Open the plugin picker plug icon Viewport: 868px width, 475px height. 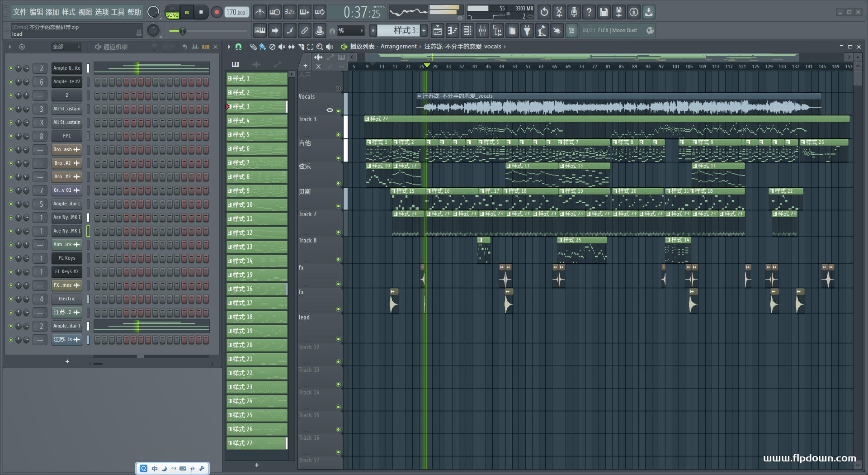tap(527, 31)
